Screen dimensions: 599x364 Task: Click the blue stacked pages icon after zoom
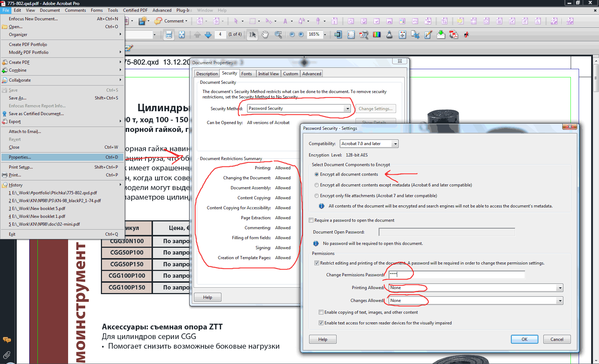point(338,35)
